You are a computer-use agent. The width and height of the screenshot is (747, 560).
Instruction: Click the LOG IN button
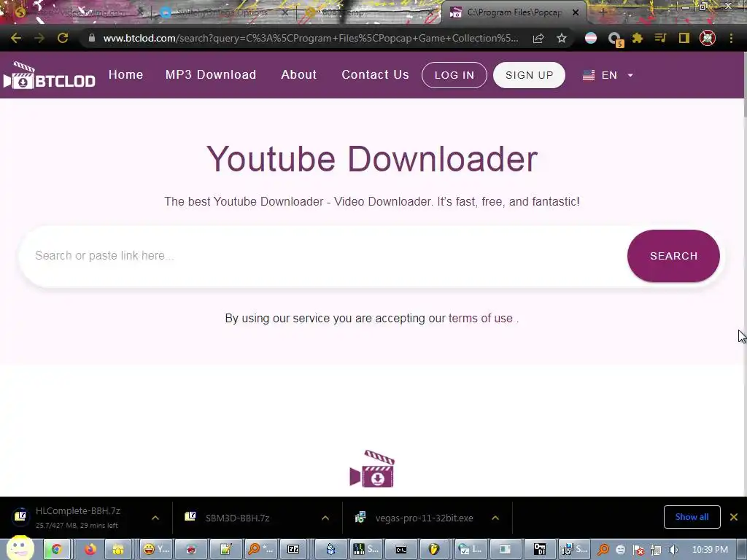(x=454, y=75)
